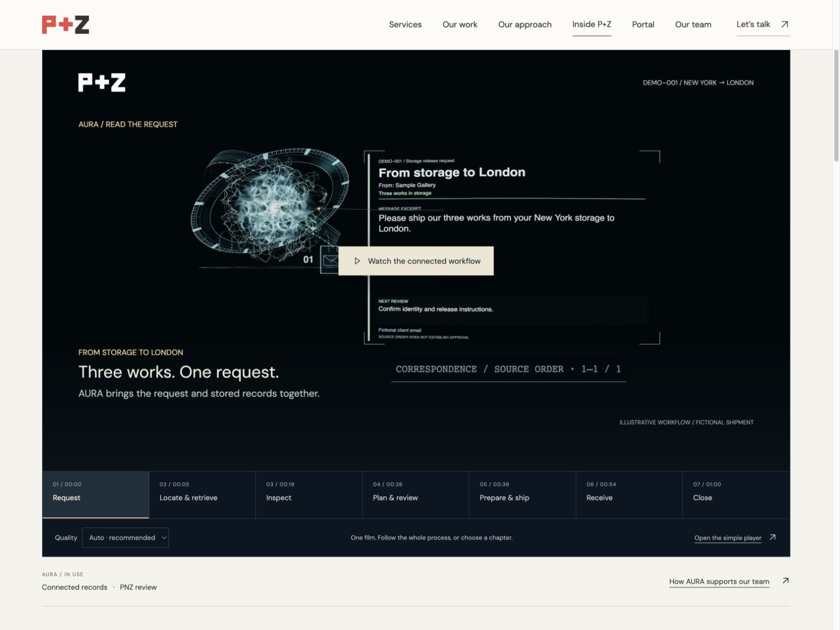840x630 pixels.
Task: Click the play triangle icon in the workflow button
Action: [x=357, y=261]
